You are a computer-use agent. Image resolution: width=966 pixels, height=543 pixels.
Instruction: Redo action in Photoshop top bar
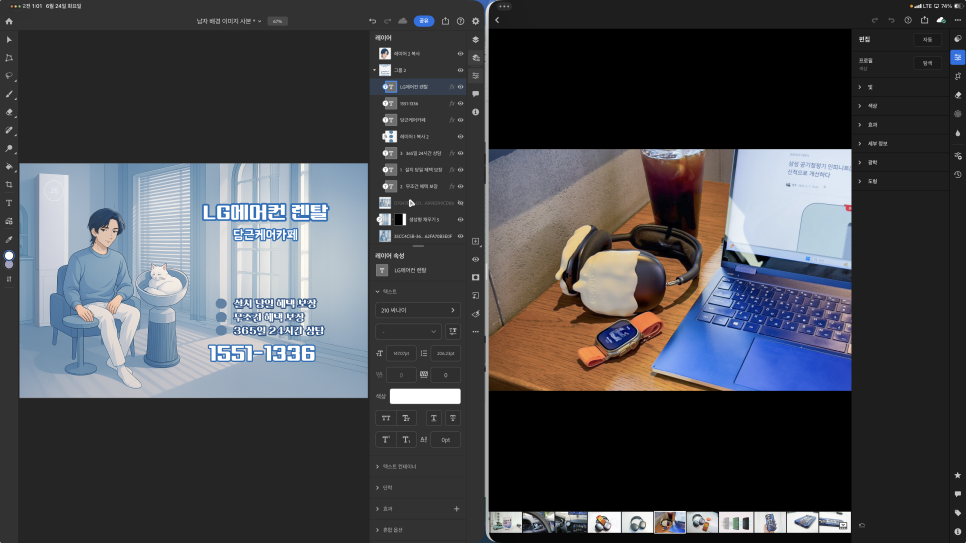(388, 21)
